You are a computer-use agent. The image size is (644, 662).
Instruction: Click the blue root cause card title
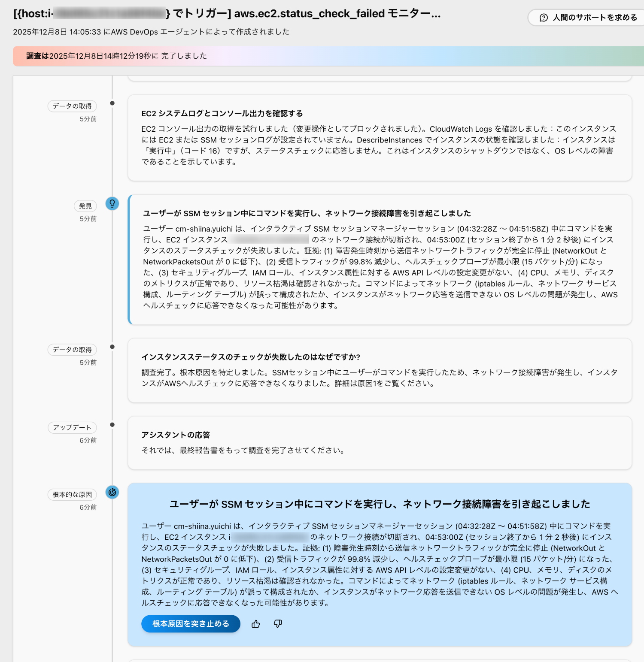380,504
